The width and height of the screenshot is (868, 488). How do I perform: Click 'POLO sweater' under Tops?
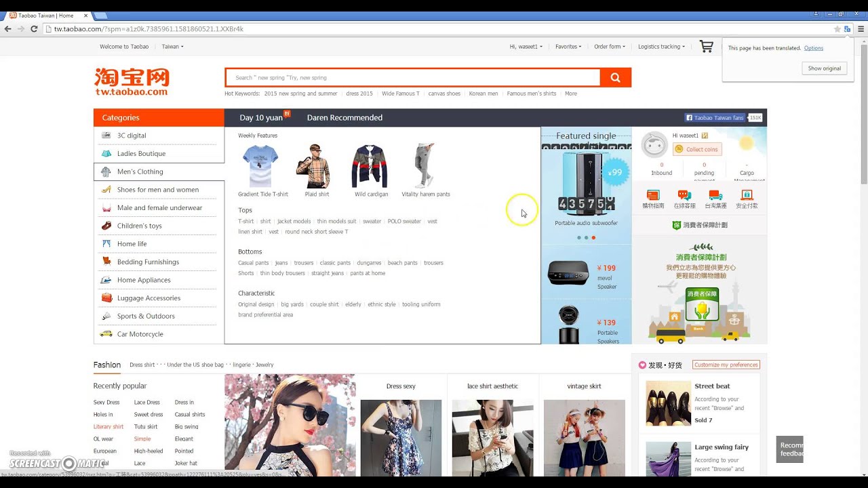point(404,222)
